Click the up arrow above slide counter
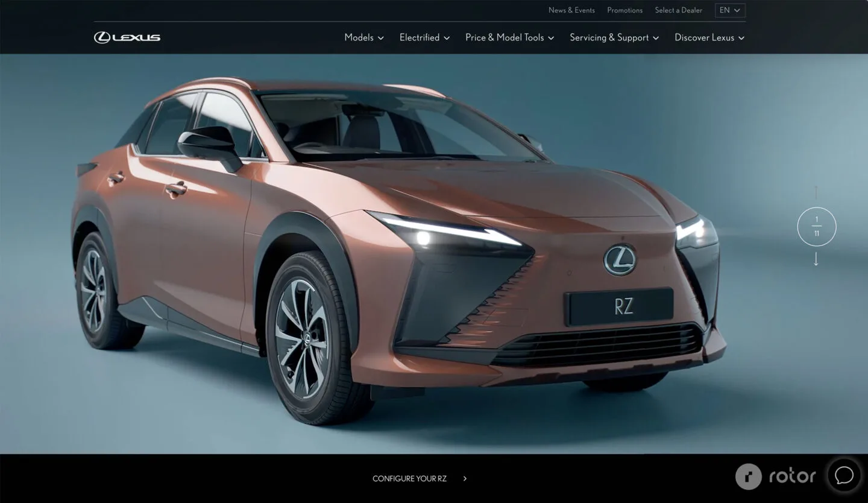This screenshot has width=868, height=503. [x=816, y=192]
